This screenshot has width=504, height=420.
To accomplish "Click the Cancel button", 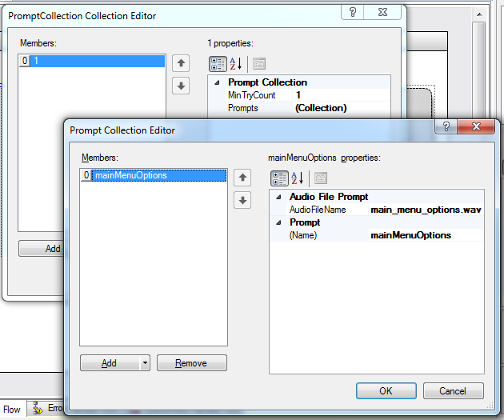I will (x=454, y=390).
